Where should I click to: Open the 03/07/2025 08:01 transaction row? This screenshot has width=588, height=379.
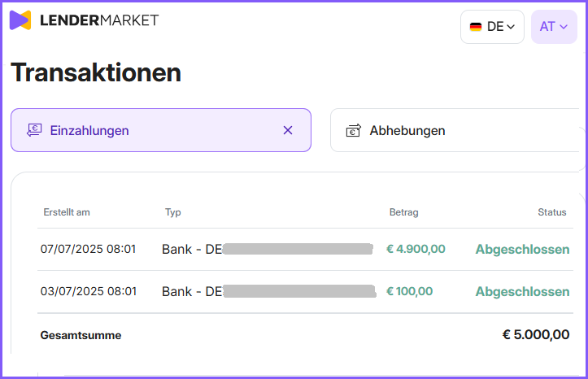click(x=305, y=292)
